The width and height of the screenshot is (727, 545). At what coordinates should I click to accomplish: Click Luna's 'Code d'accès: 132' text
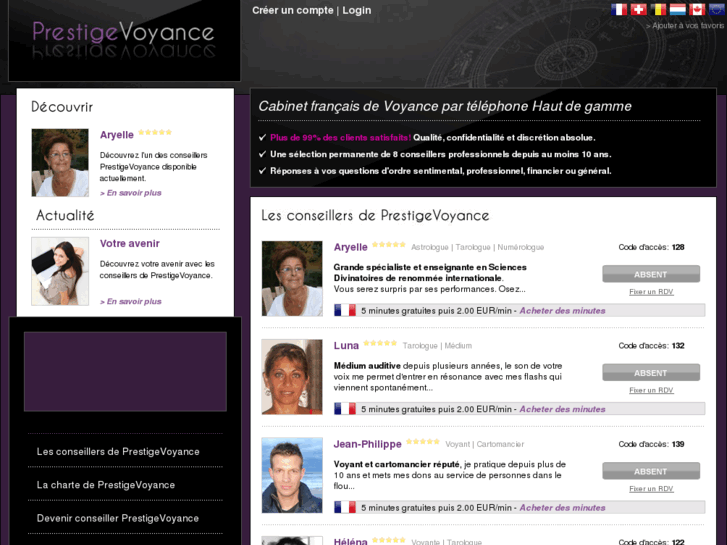[651, 346]
